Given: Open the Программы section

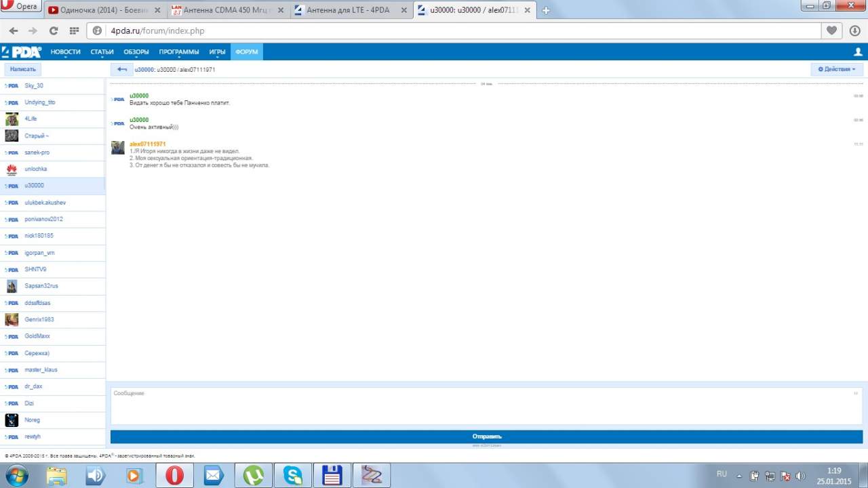Looking at the screenshot, I should (179, 52).
